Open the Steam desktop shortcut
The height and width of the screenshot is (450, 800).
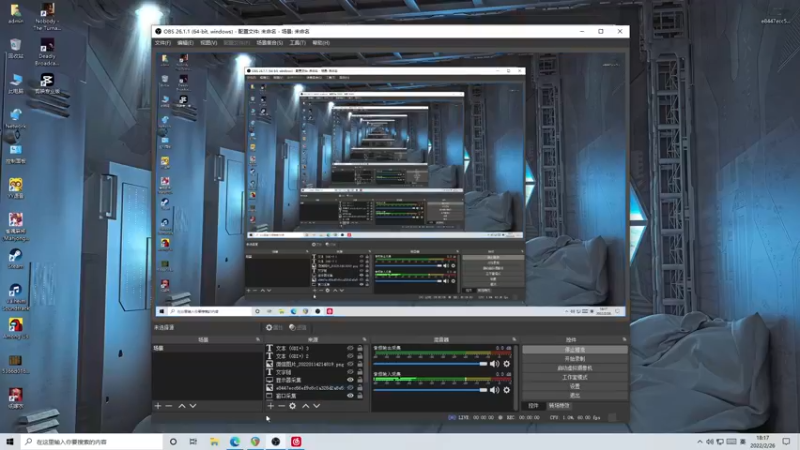pos(15,259)
